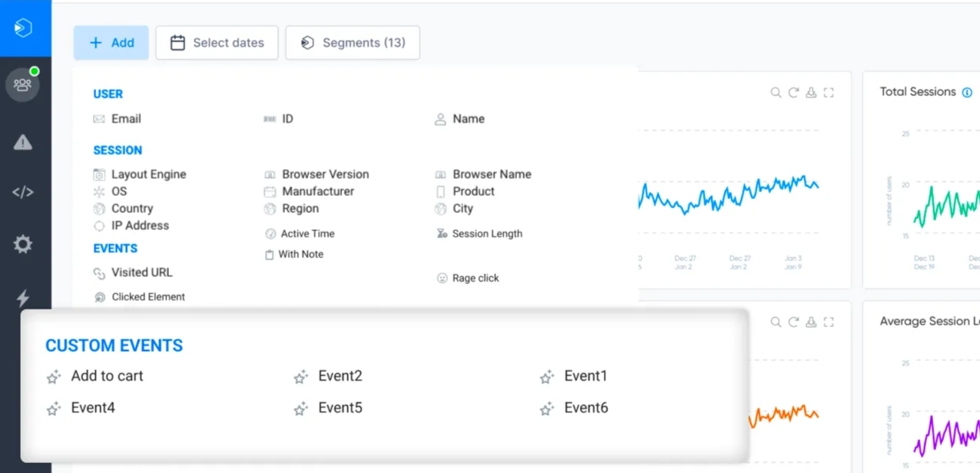Select the City filter
980x473 pixels.
pyautogui.click(x=454, y=208)
